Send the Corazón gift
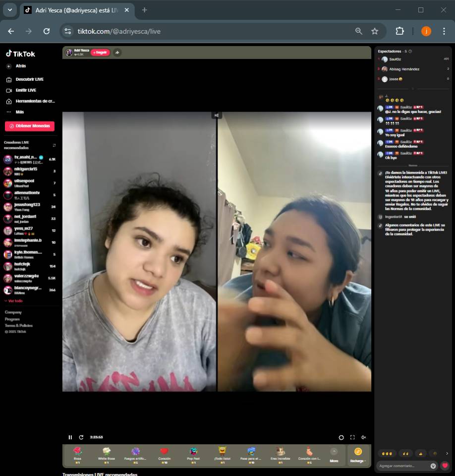This screenshot has height=476, width=455. (x=164, y=454)
